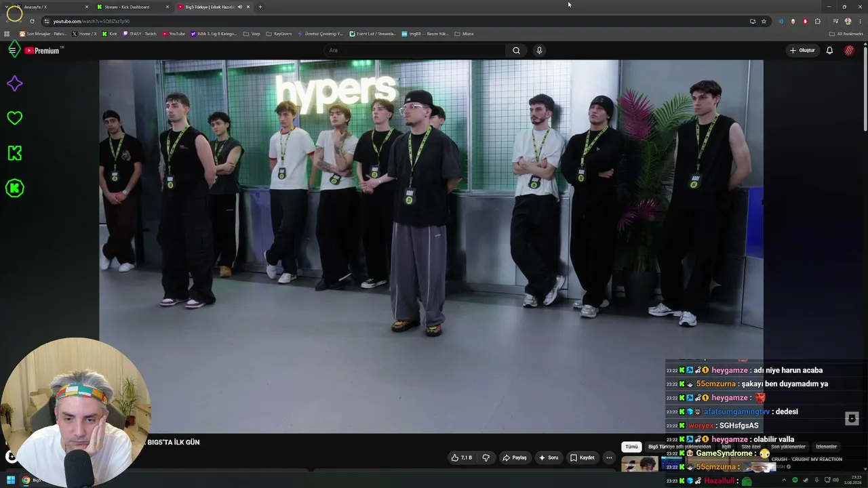Open system volume tray icon
Screen dimensions: 868x488
click(835, 481)
